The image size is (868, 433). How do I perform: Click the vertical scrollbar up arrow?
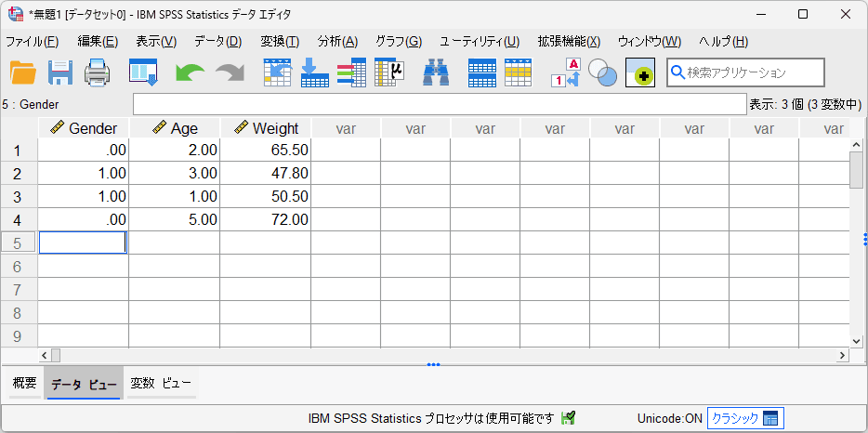click(856, 145)
